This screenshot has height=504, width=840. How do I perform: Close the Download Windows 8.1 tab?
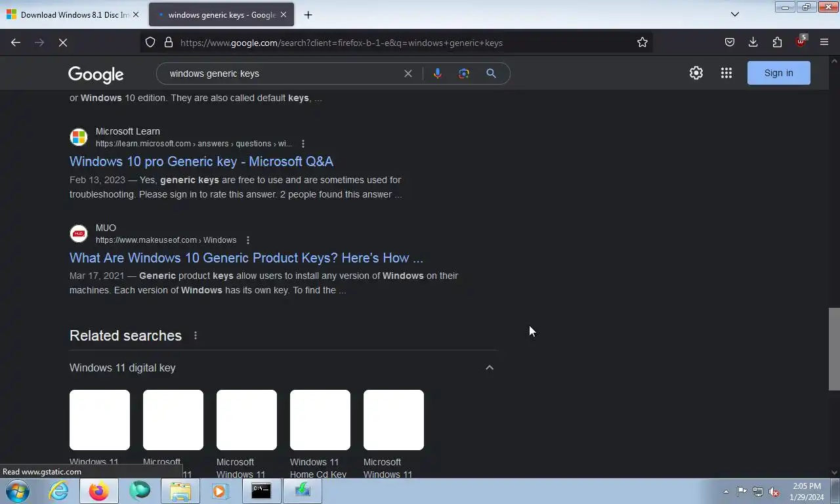pyautogui.click(x=135, y=14)
